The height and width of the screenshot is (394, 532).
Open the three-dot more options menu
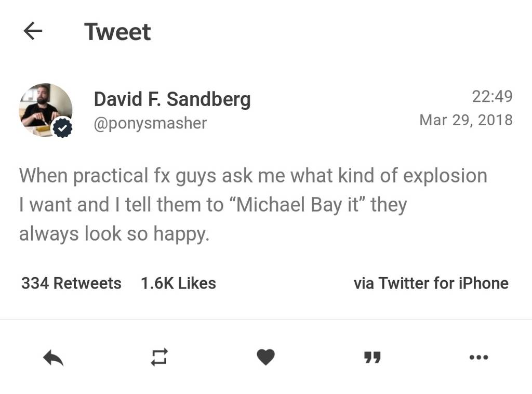478,357
